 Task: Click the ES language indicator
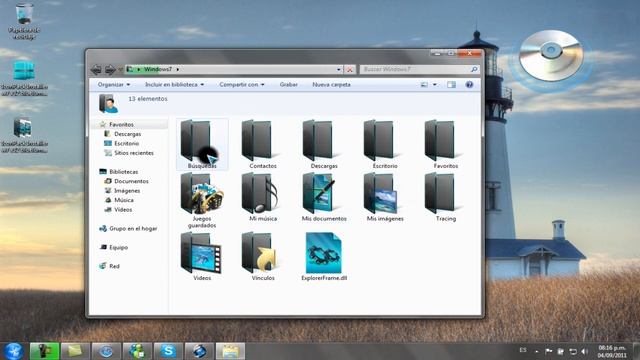(x=523, y=350)
